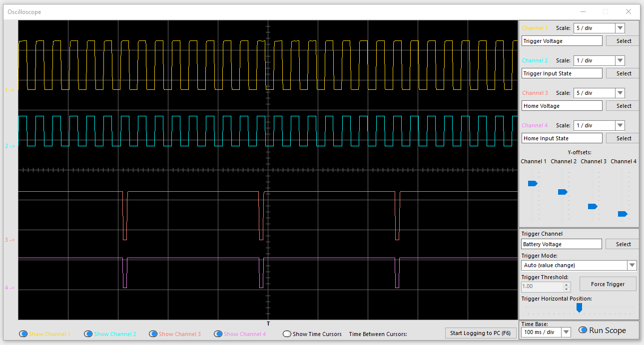Click Channel 2 Y-offset slider thumb
The width and height of the screenshot is (644, 345).
point(563,192)
